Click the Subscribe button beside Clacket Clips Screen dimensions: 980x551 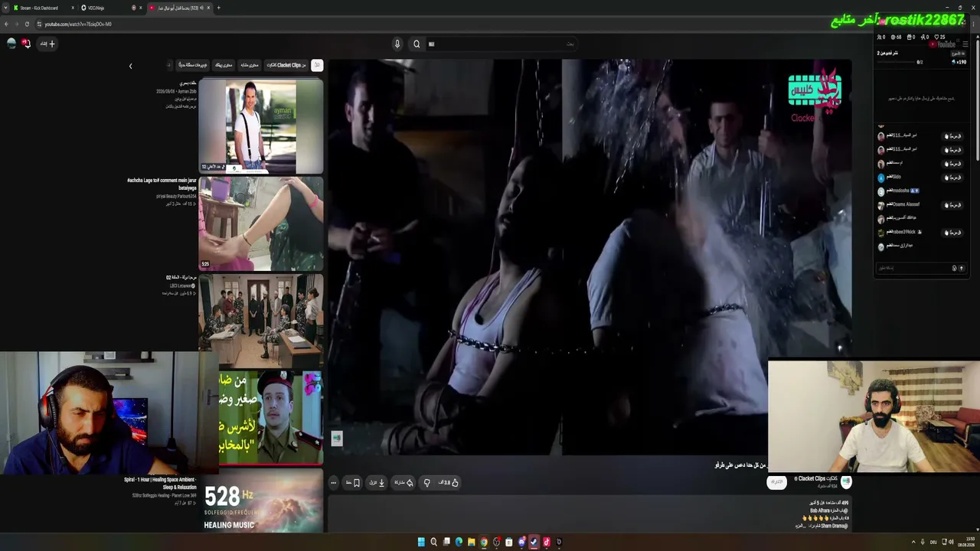tap(776, 482)
